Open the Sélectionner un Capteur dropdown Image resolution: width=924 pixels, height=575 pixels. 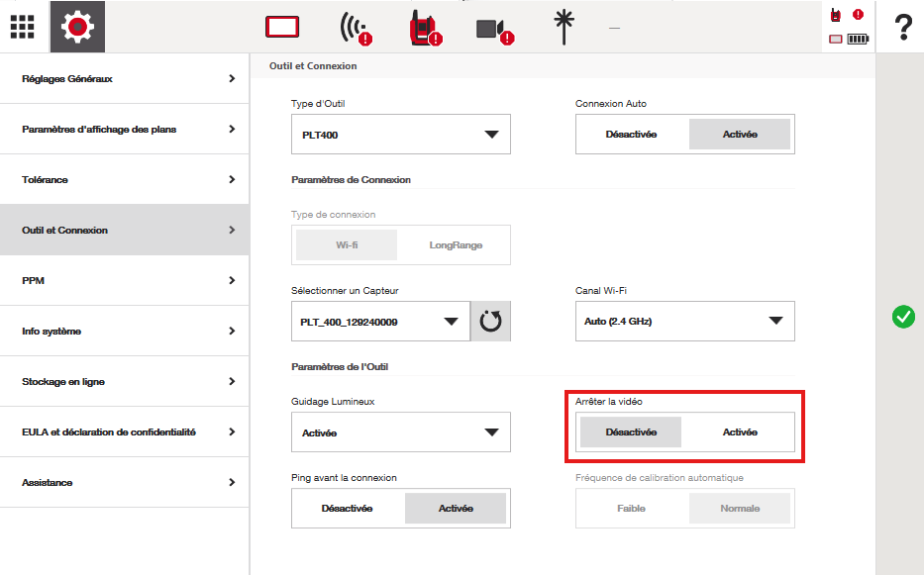[x=380, y=322]
